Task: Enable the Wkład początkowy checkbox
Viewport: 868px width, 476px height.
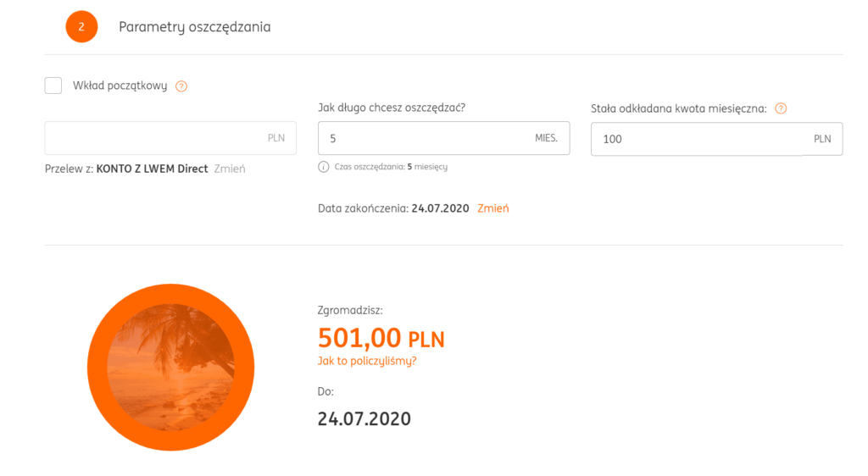Action: [53, 86]
